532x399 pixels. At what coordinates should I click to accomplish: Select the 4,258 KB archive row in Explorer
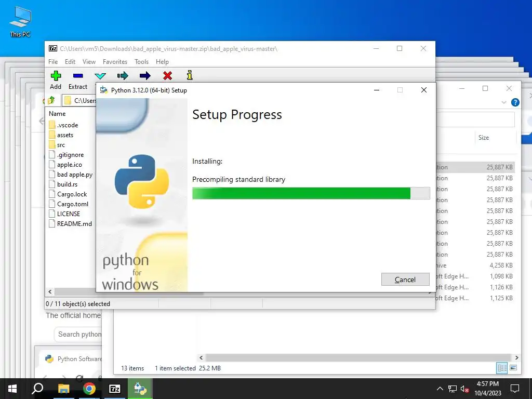pyautogui.click(x=475, y=265)
